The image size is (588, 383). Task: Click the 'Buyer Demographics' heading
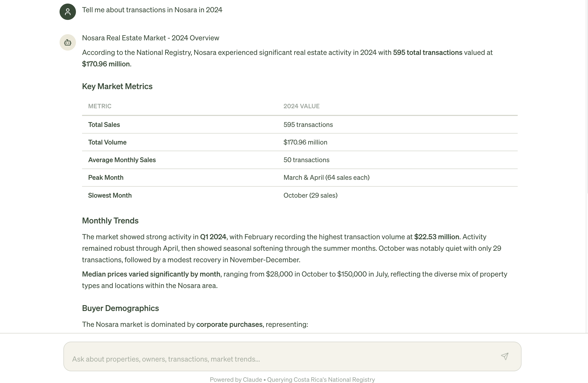[120, 308]
